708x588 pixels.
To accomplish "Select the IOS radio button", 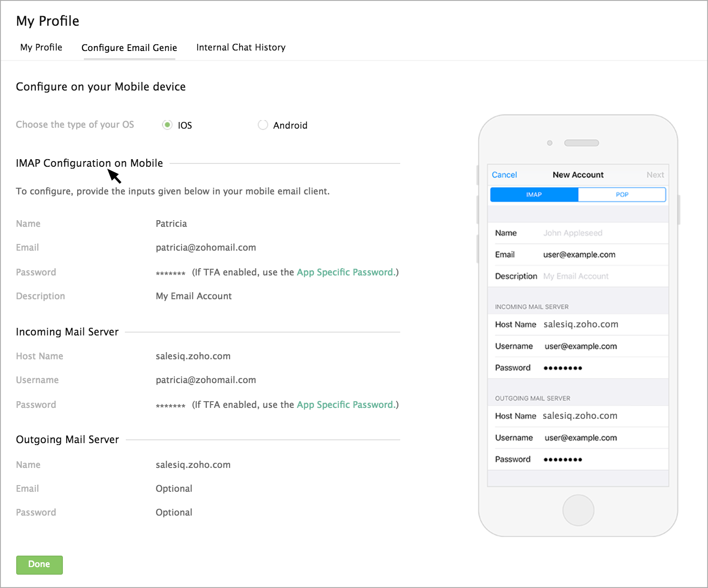I will click(167, 125).
